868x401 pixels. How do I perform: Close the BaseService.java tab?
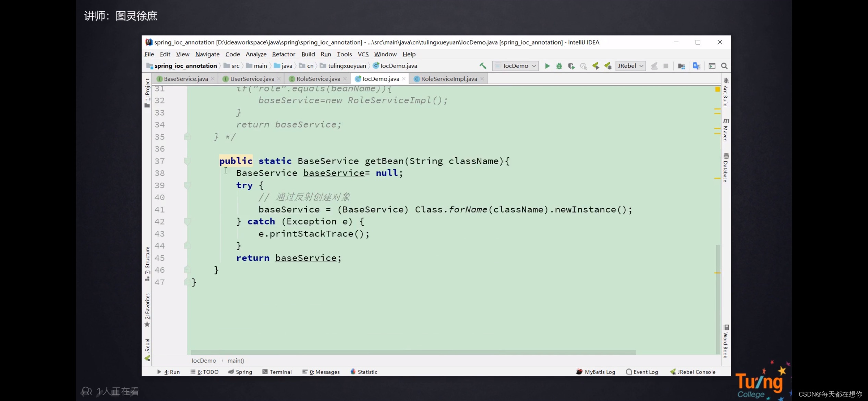coord(213,79)
